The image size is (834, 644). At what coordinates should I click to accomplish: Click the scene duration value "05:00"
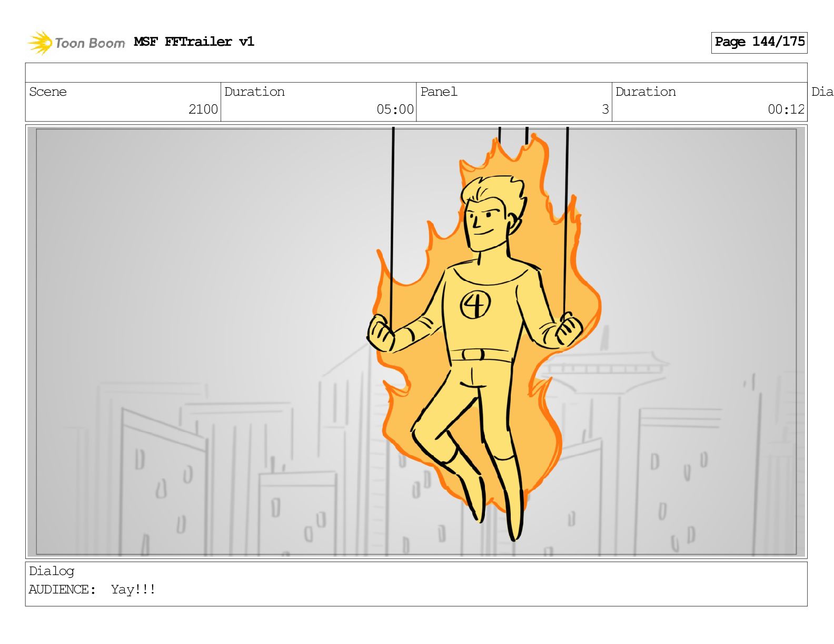click(395, 109)
